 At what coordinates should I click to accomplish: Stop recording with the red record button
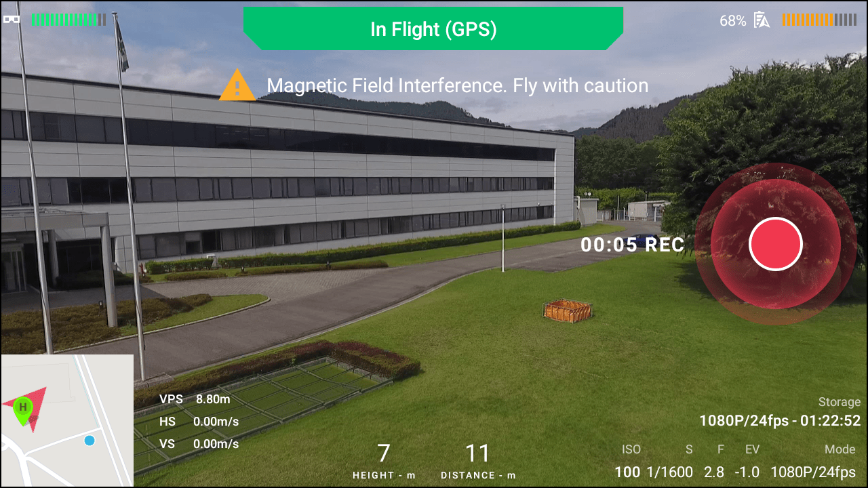[x=775, y=245]
